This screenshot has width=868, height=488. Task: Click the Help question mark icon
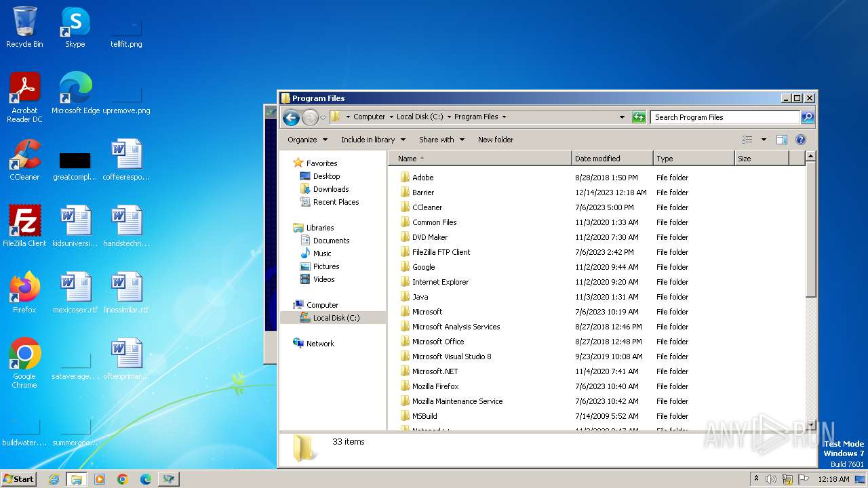coord(801,140)
